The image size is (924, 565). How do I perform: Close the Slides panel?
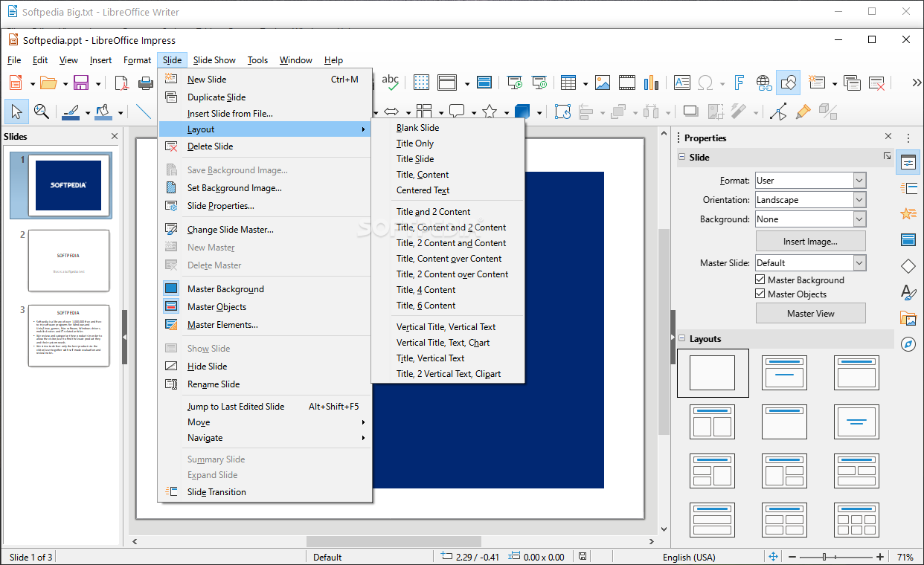pos(115,136)
